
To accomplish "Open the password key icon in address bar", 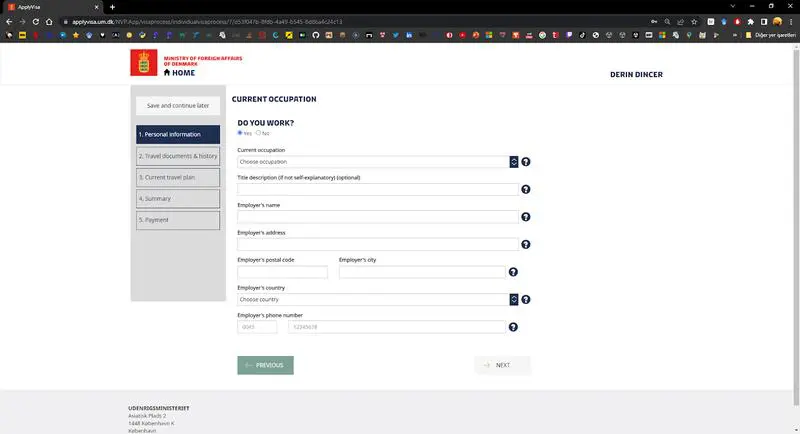I will [654, 22].
